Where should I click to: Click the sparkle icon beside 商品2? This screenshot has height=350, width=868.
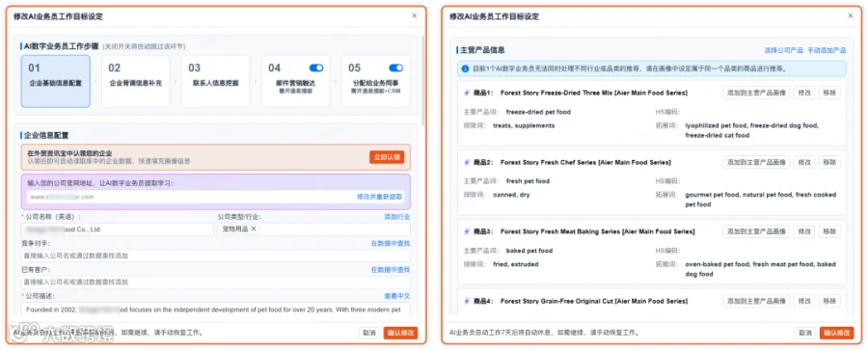[x=466, y=162]
